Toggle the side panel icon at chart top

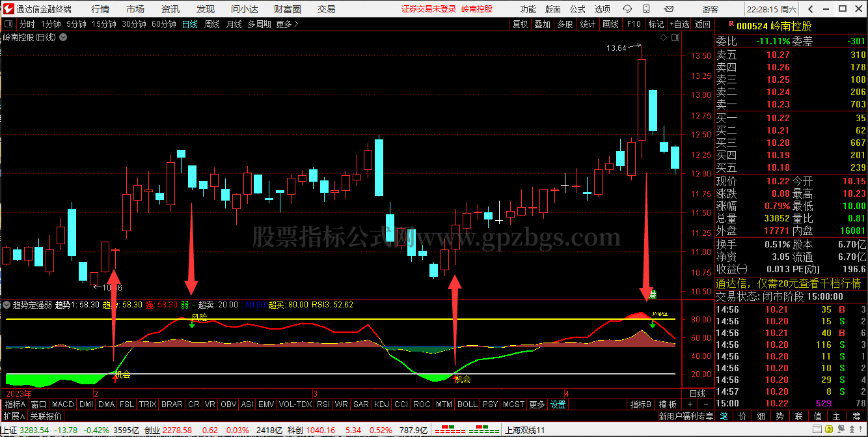675,37
